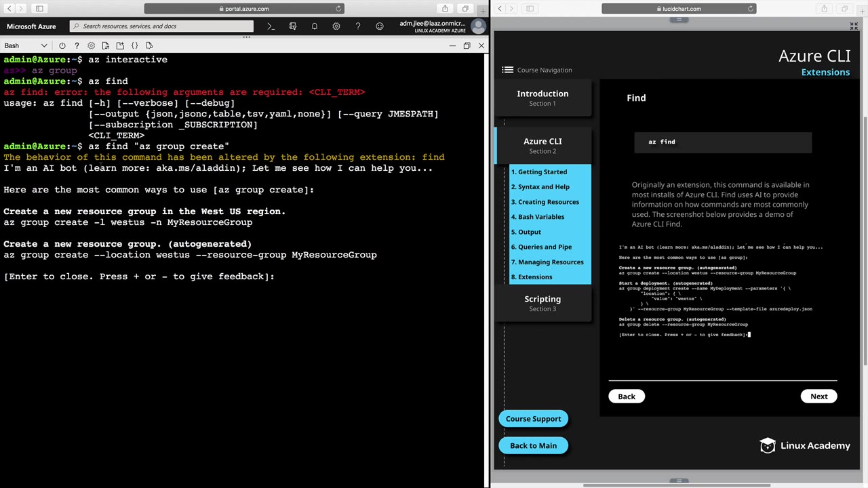Reload the portal.azure.com page
The height and width of the screenshot is (488, 868).
[x=338, y=9]
